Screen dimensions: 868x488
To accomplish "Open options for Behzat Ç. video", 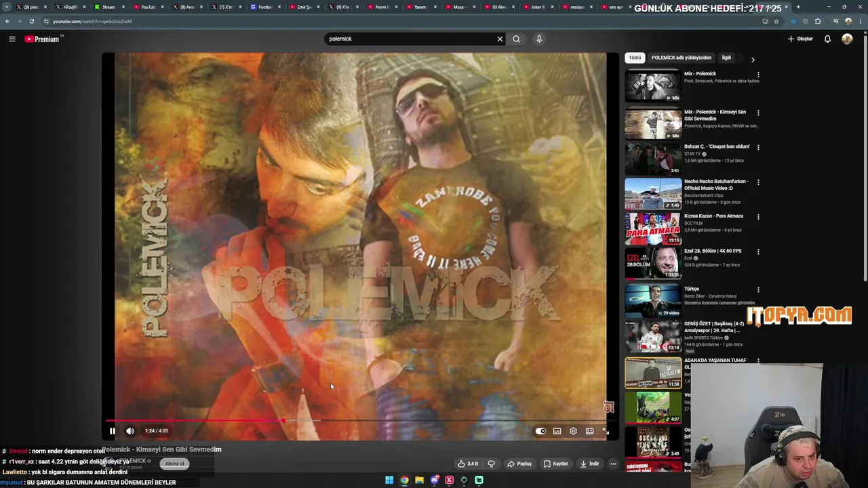I will (758, 147).
